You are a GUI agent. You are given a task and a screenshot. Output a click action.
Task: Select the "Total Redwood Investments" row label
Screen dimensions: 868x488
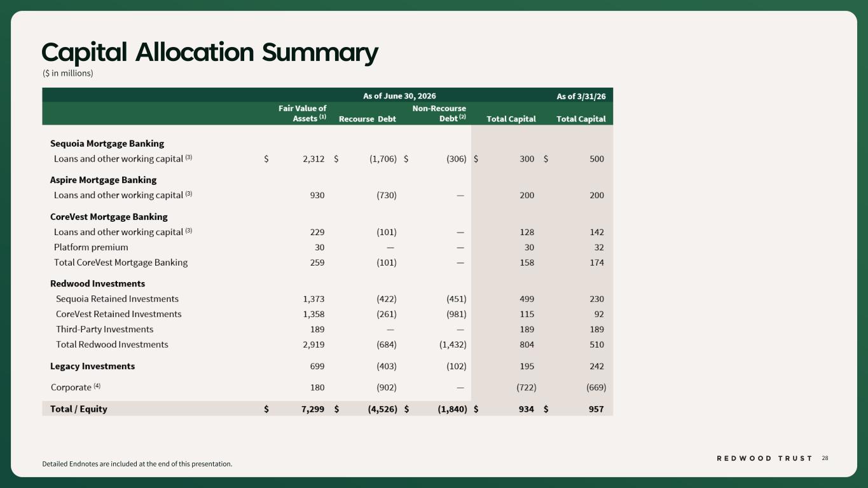pyautogui.click(x=113, y=344)
